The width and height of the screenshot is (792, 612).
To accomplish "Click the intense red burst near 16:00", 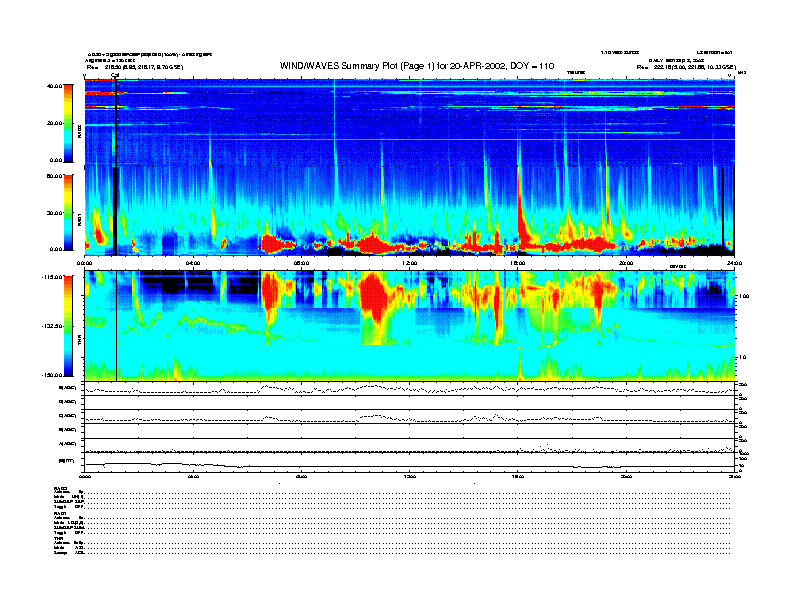I will tap(522, 215).
